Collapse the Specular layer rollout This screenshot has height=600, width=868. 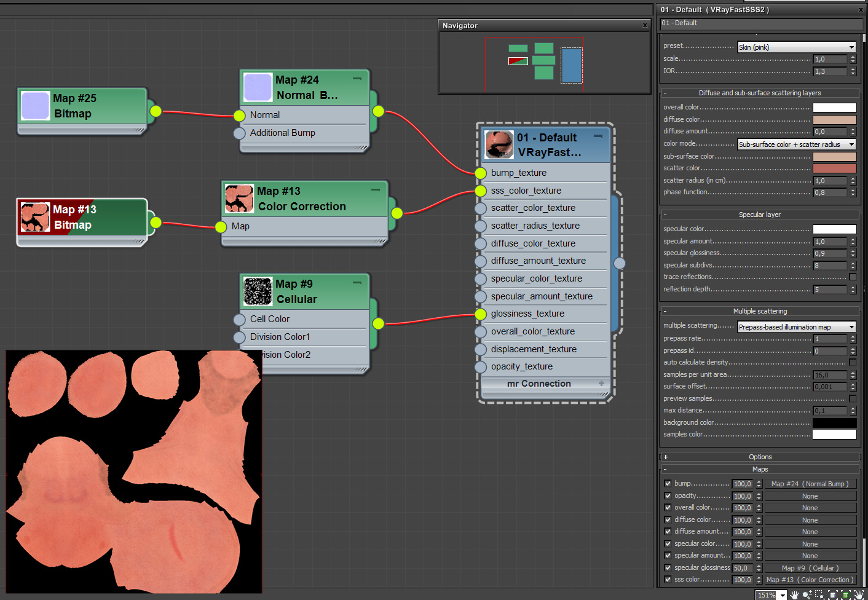(760, 215)
